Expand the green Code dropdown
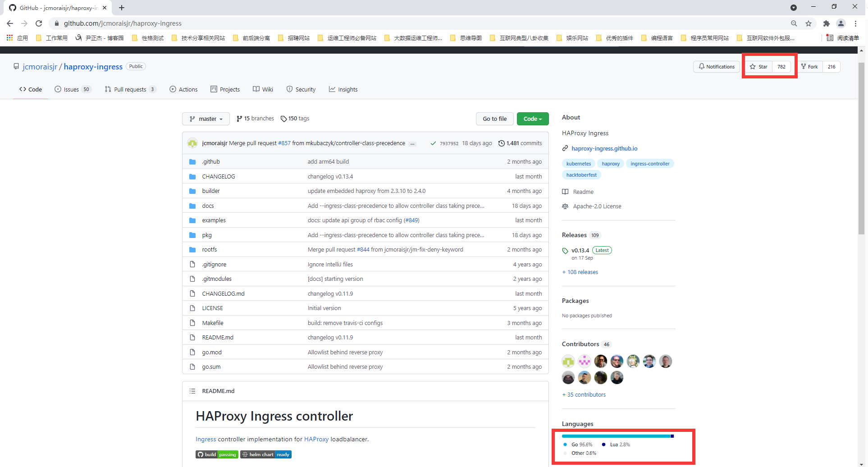The height and width of the screenshot is (467, 868). coord(532,119)
